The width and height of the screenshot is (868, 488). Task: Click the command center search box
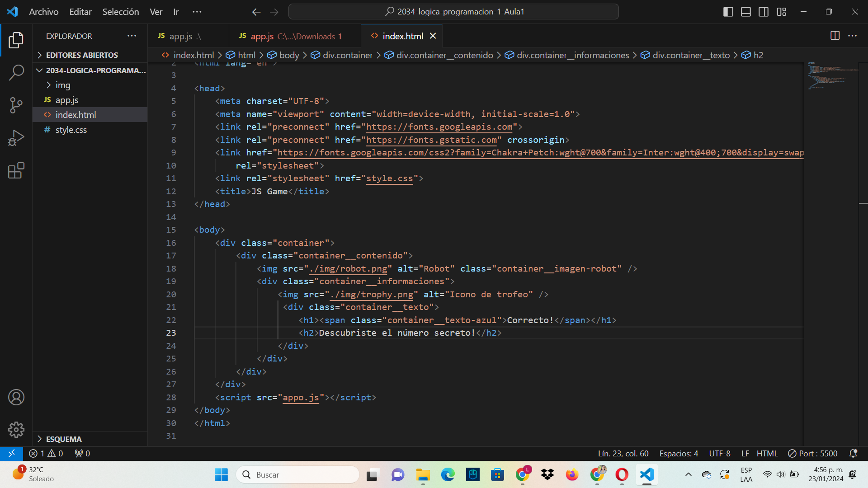pyautogui.click(x=453, y=12)
